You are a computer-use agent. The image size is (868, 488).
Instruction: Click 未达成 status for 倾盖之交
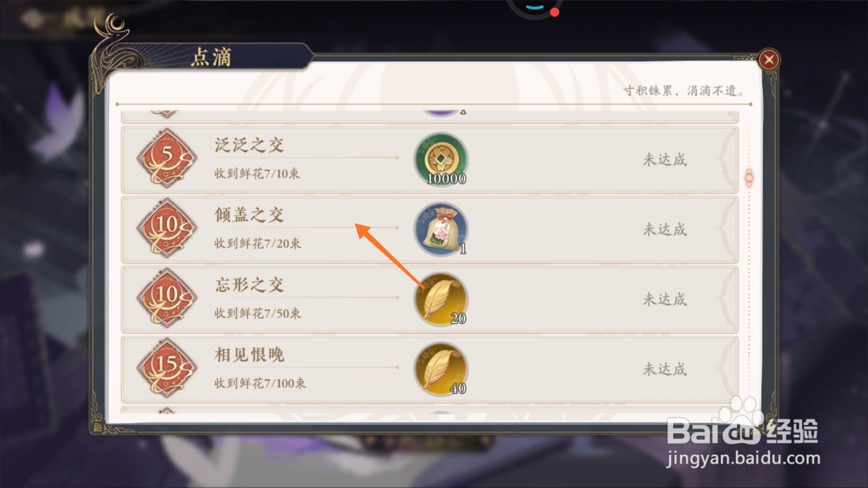665,229
